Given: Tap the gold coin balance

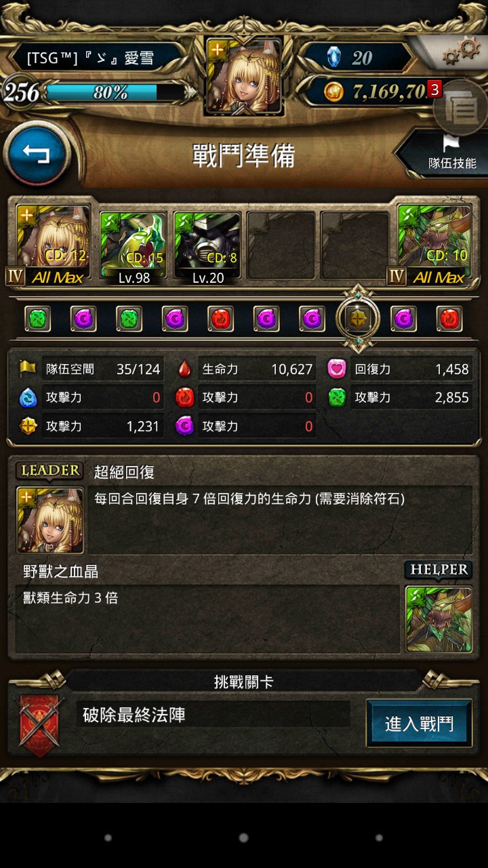Looking at the screenshot, I should pyautogui.click(x=380, y=91).
